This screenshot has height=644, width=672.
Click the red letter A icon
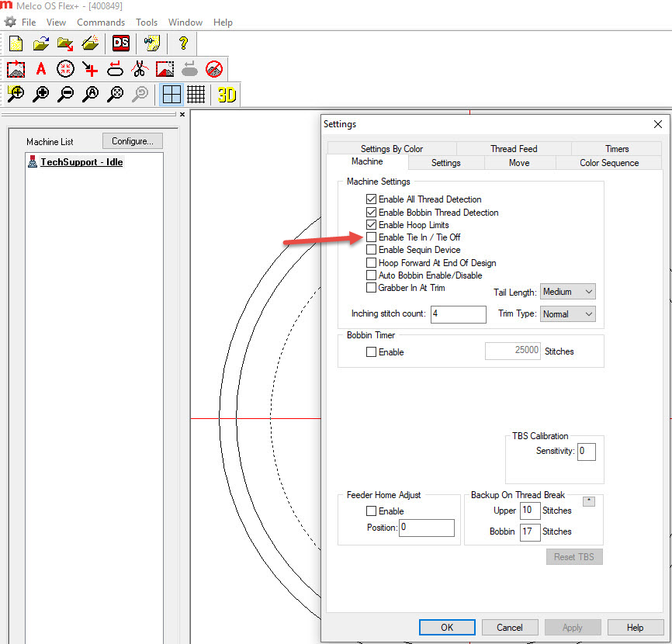coord(41,69)
